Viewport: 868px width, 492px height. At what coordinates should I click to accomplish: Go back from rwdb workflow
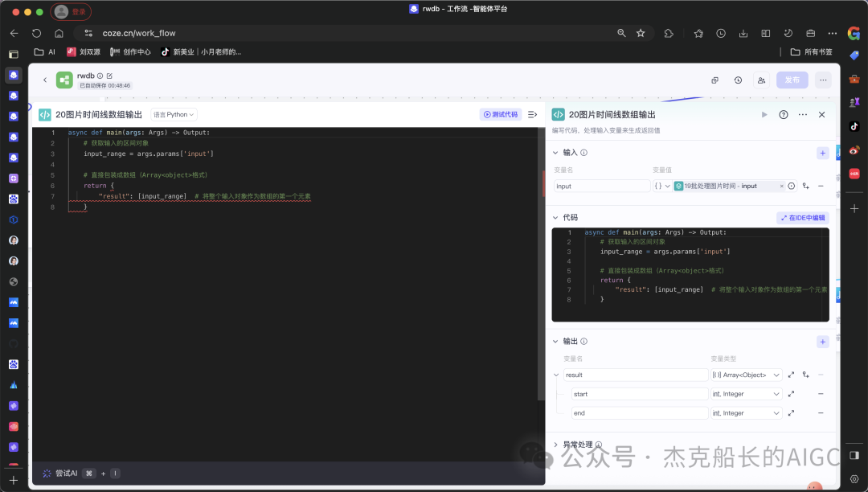point(45,80)
